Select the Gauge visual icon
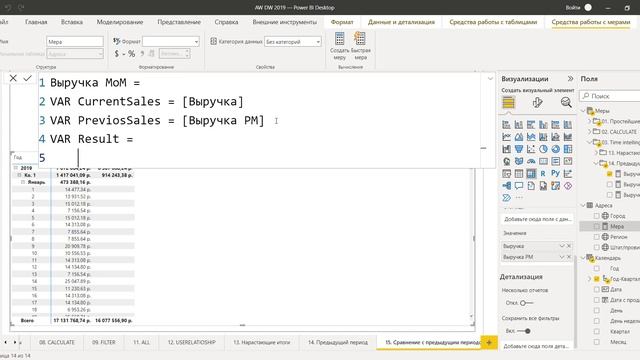This screenshot has width=640, height=360. 531,161
